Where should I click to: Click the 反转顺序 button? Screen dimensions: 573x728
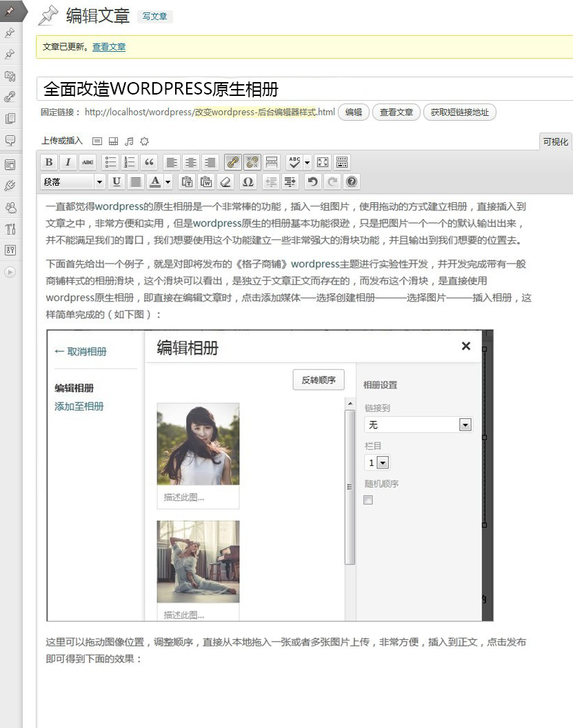click(318, 379)
